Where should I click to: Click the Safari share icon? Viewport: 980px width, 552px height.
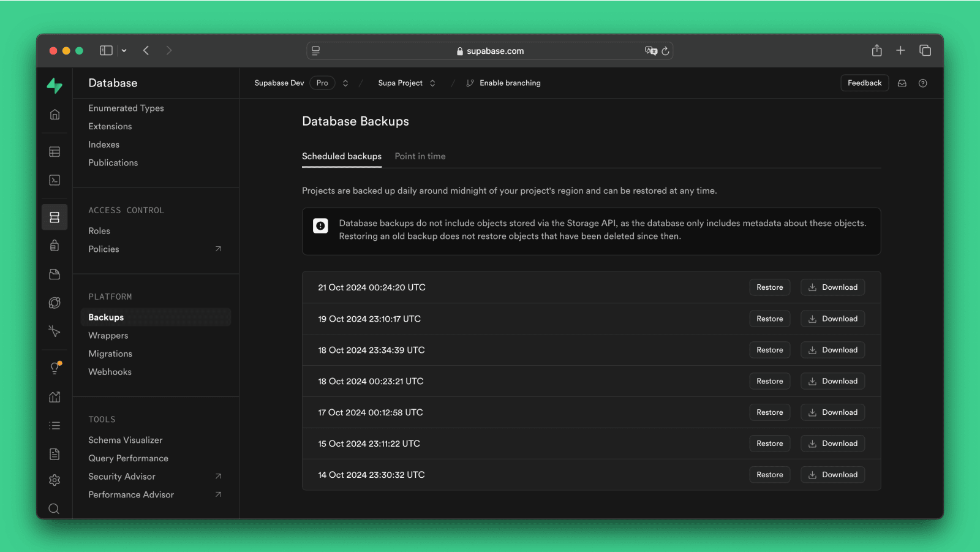click(876, 50)
